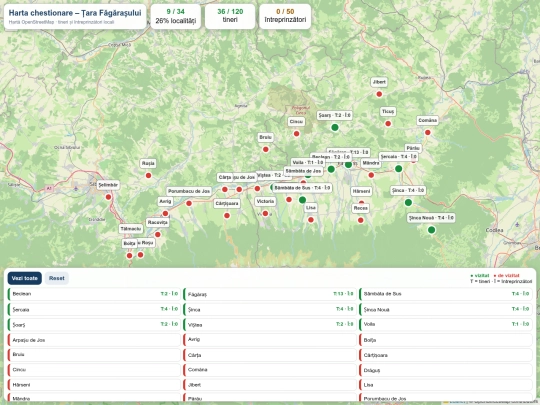Open the Comăna row in list
Screen dimensions: 540x405
[x=270, y=370]
